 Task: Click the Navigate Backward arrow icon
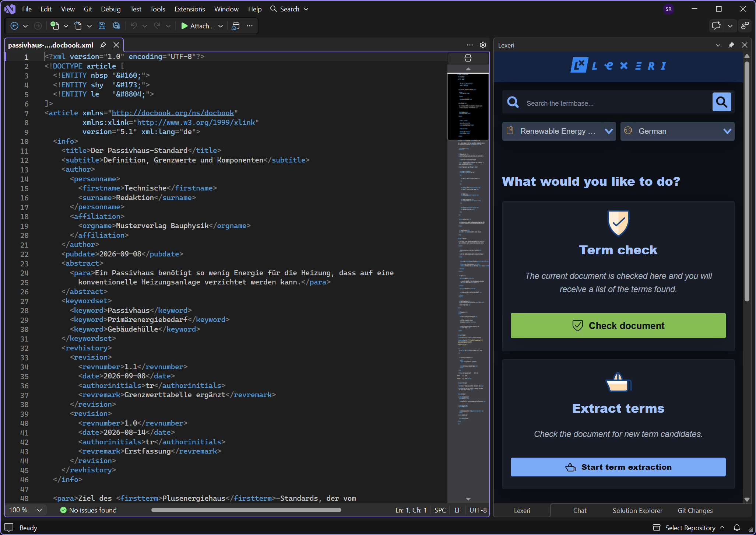(14, 26)
